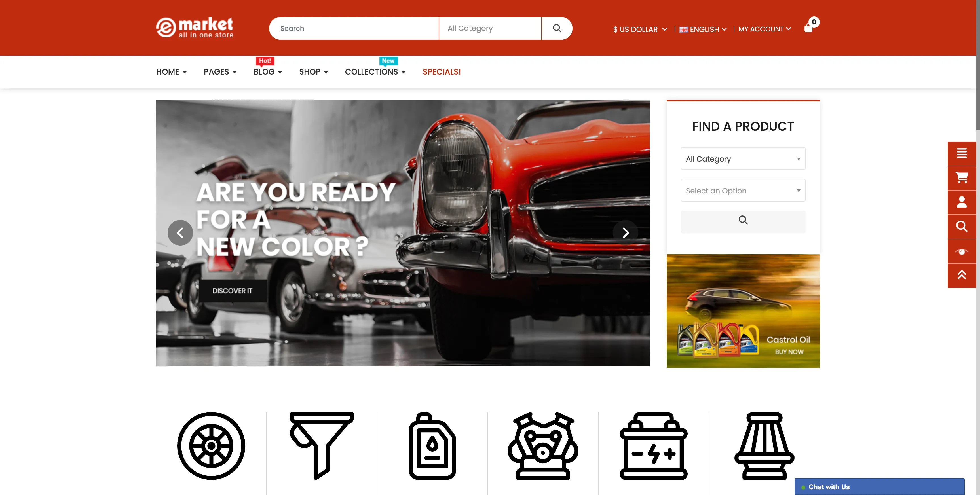Expand the Select an Option dropdown

pos(743,190)
